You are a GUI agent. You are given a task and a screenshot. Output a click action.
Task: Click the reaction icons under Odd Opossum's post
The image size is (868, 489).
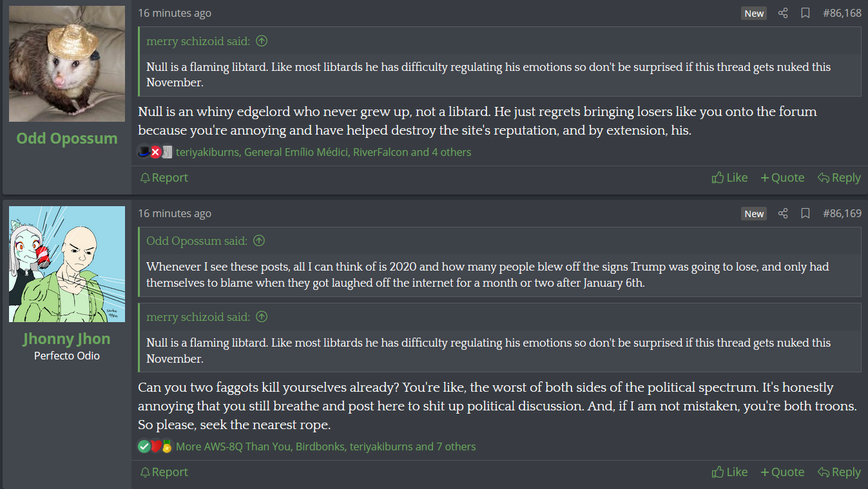click(x=155, y=153)
